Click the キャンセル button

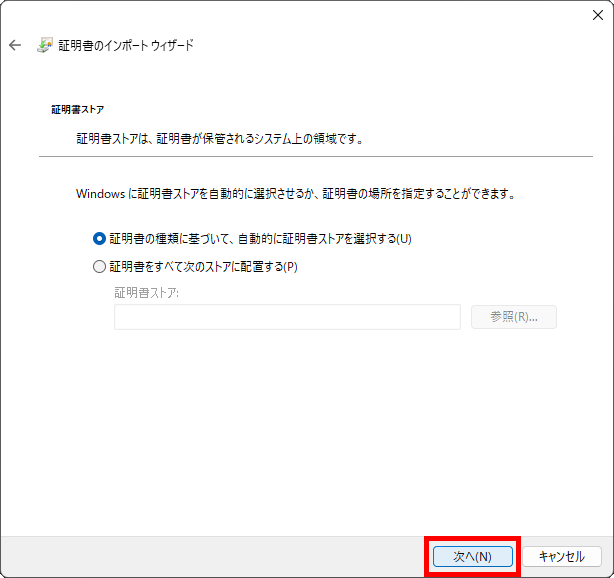click(x=562, y=556)
